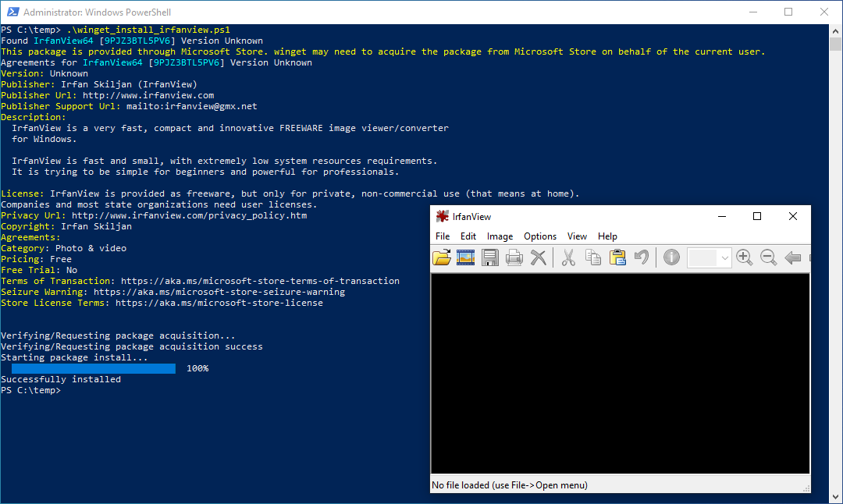Click the Copy icon in IrfanView toolbar
The width and height of the screenshot is (843, 504).
[x=593, y=258]
